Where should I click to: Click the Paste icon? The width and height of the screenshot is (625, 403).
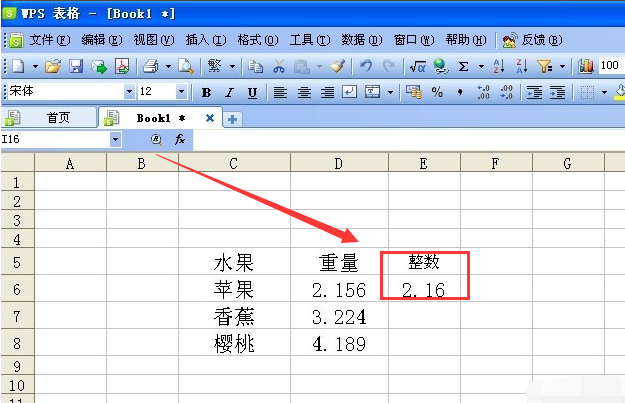[302, 66]
